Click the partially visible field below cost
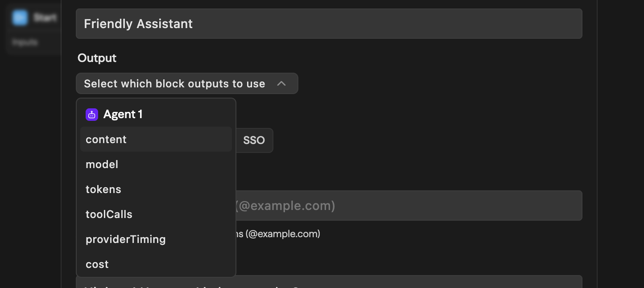644x288 pixels. [x=329, y=283]
